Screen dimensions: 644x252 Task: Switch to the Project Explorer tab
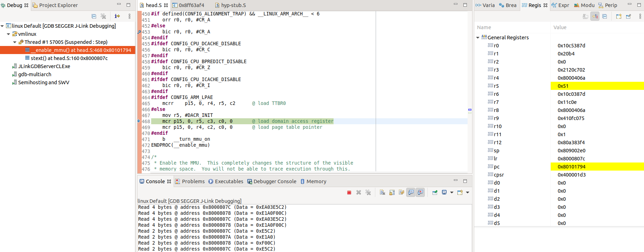tap(55, 5)
